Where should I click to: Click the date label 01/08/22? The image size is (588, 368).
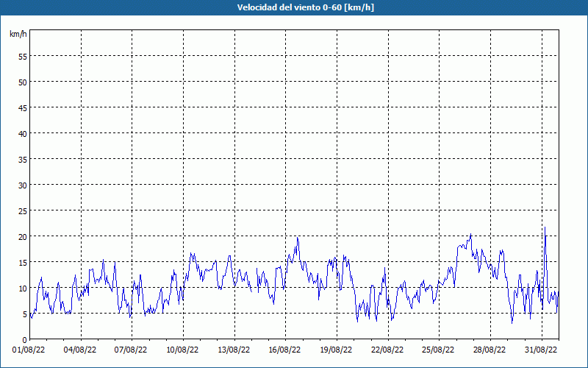pyautogui.click(x=29, y=350)
